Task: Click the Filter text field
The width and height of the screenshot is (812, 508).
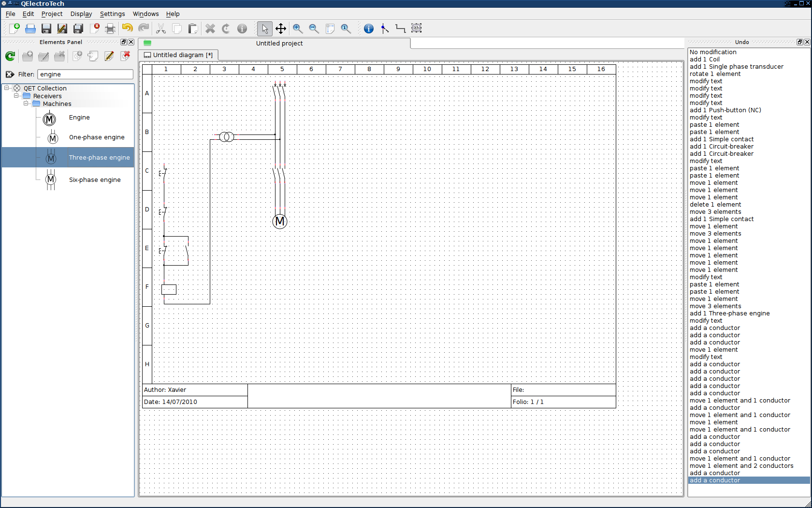Action: tap(85, 74)
